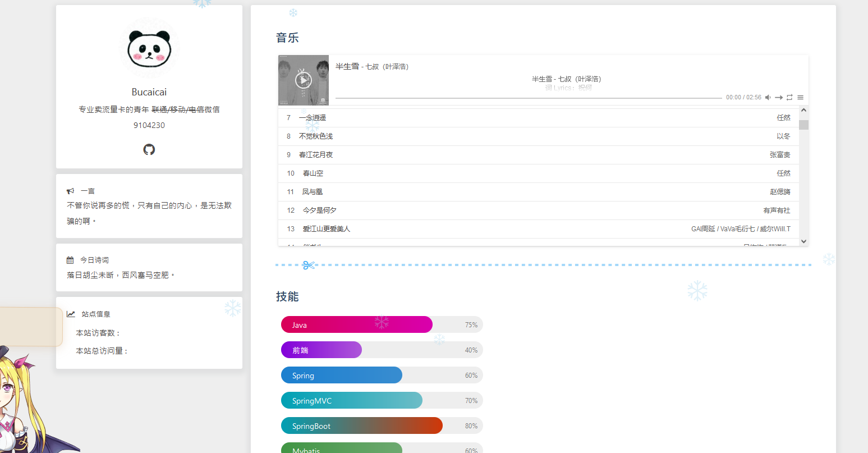Play track 8 不觉秋色浅
This screenshot has width=868, height=453.
coord(316,136)
